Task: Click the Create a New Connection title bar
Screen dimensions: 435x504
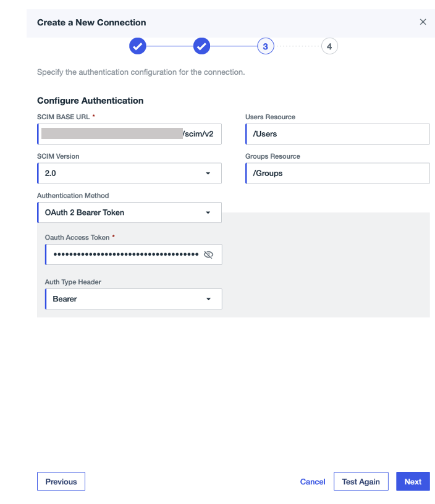Action: coord(91,22)
